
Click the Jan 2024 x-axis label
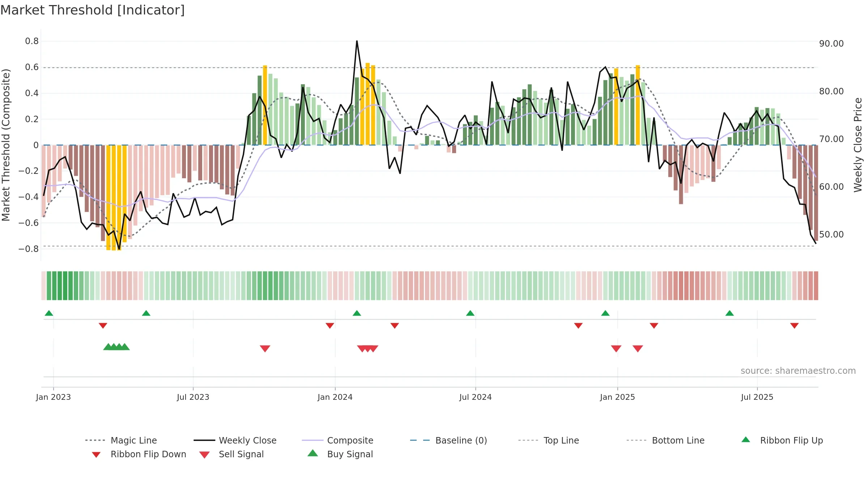pos(335,397)
